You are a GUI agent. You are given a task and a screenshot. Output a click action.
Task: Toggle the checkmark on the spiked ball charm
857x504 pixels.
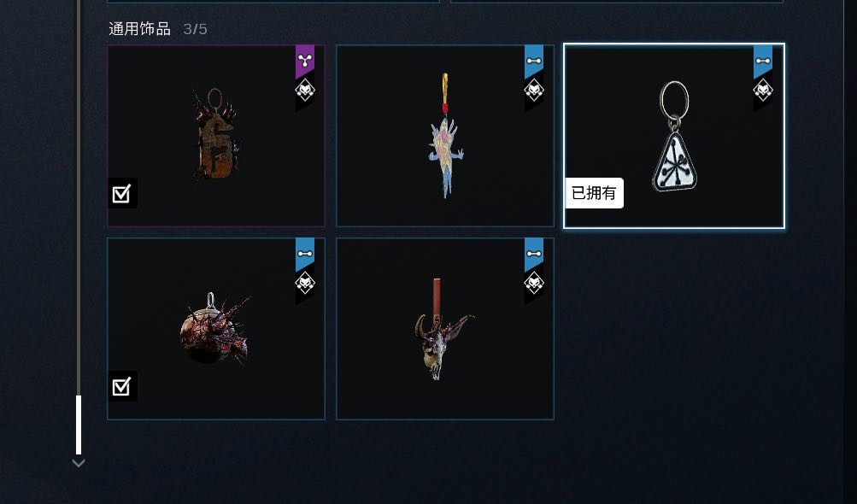(122, 386)
